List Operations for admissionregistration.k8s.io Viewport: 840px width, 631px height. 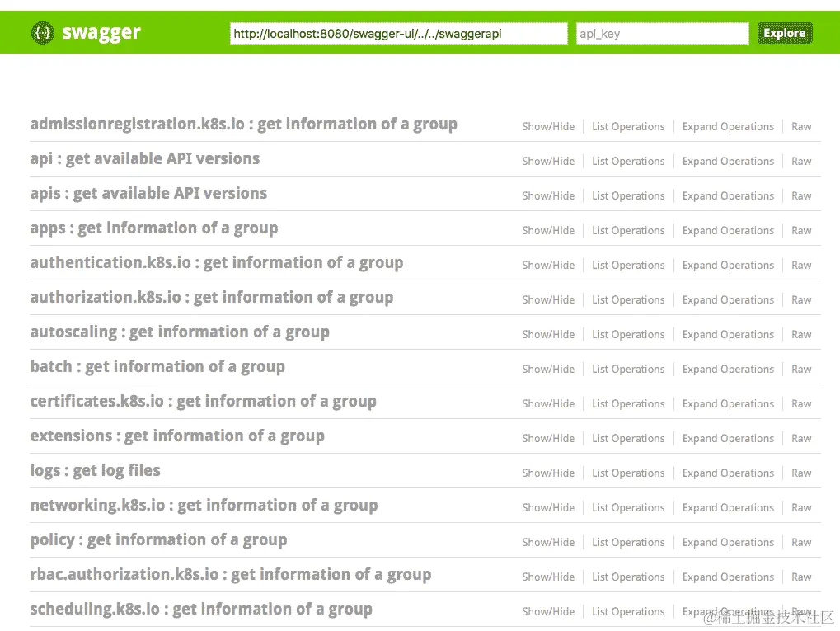(x=628, y=126)
